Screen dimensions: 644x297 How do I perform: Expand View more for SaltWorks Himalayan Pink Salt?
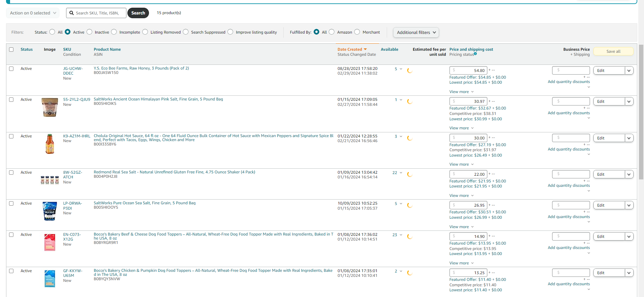(462, 128)
